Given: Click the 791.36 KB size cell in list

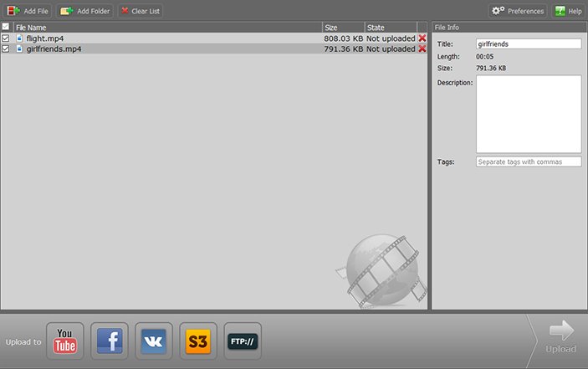Looking at the screenshot, I should click(x=343, y=49).
